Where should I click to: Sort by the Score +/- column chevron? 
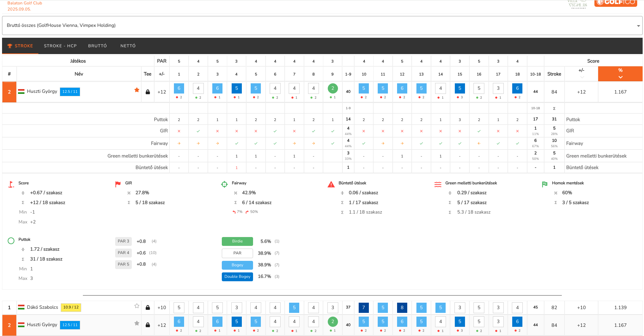[582, 77]
